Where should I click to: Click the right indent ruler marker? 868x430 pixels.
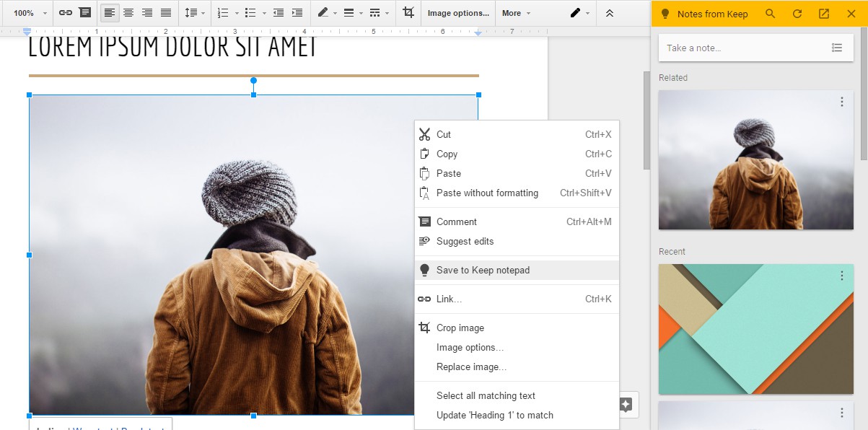tap(478, 32)
